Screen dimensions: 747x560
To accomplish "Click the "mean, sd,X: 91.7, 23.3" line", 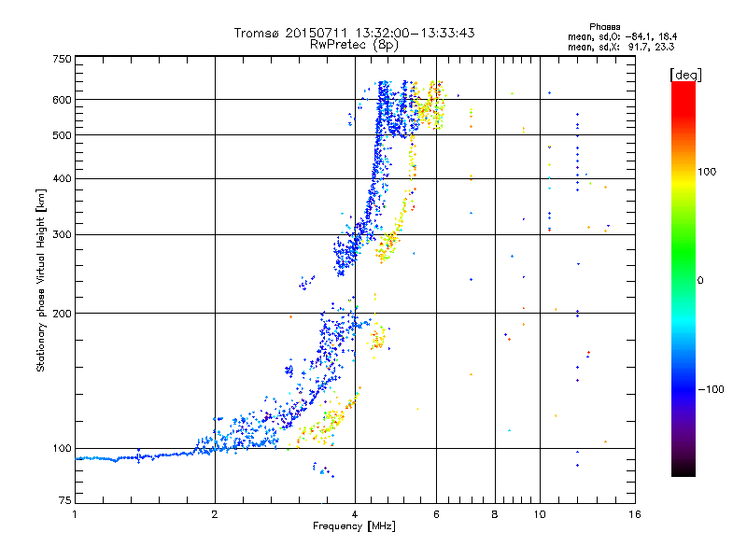I will (621, 47).
